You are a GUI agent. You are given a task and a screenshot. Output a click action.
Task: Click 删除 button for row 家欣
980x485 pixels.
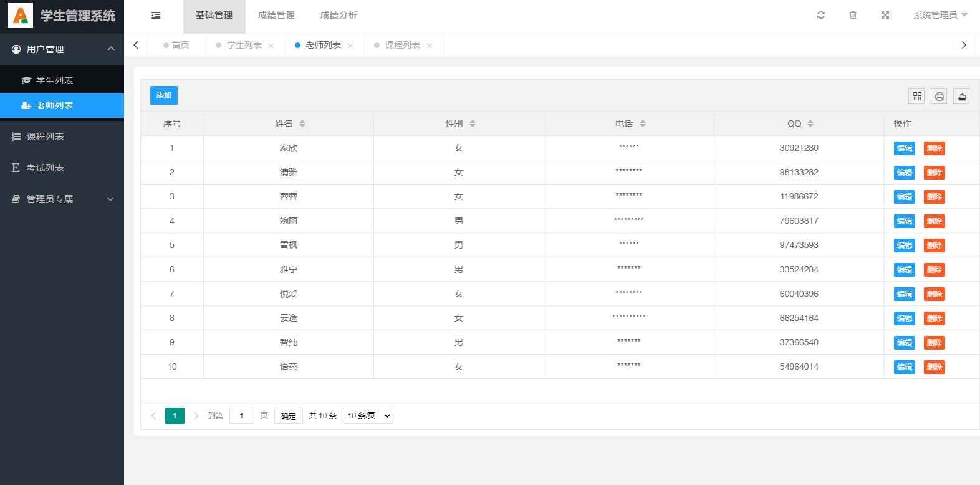(x=934, y=148)
